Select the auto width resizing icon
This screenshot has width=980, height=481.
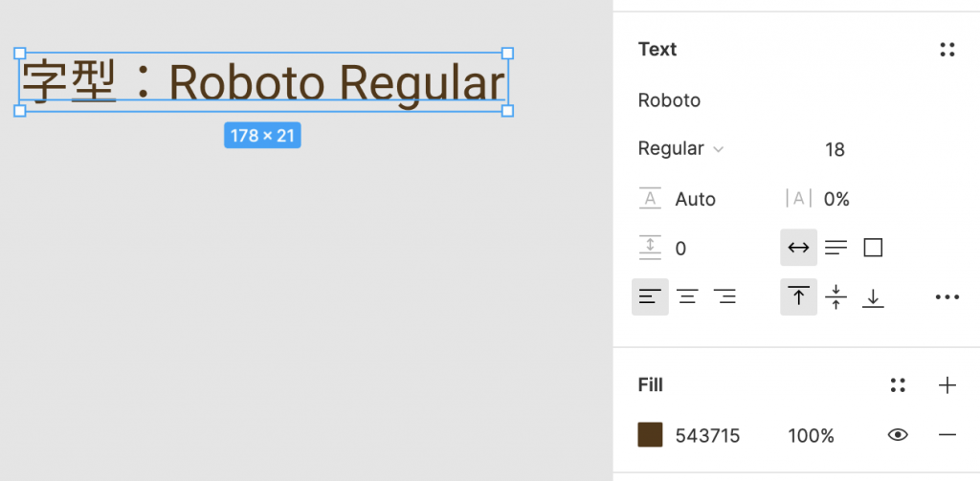(x=798, y=248)
